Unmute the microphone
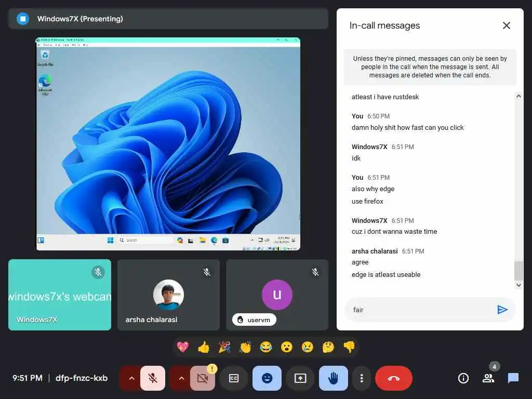The width and height of the screenshot is (532, 399). point(153,378)
